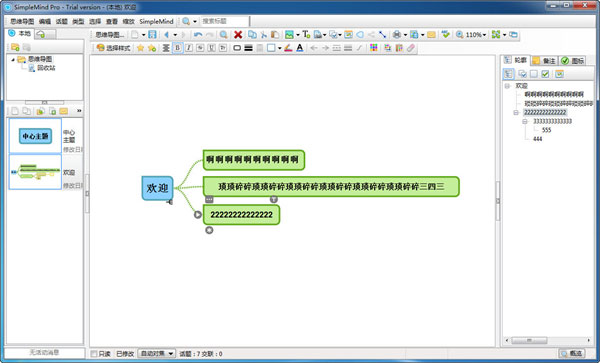Click the outline panel horizontal scrollbar
The width and height of the screenshot is (600, 363).
(x=548, y=340)
